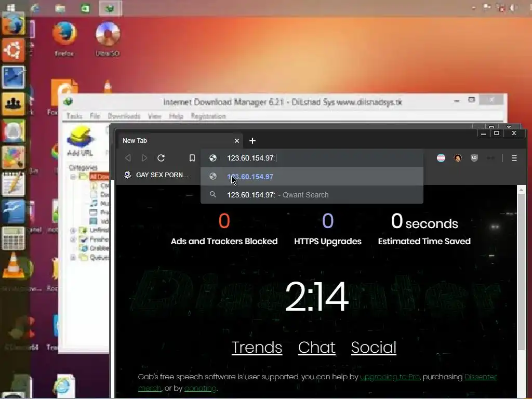Click the Estimated Time Saved counter
The width and height of the screenshot is (532, 399).
(424, 229)
